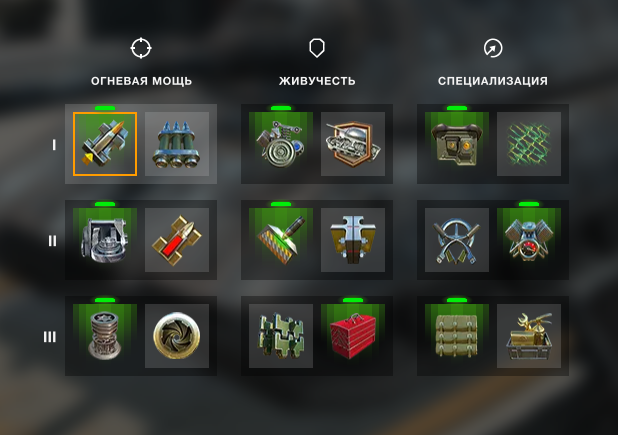
Task: Choose the round brass turbine fan icon
Action: [177, 336]
